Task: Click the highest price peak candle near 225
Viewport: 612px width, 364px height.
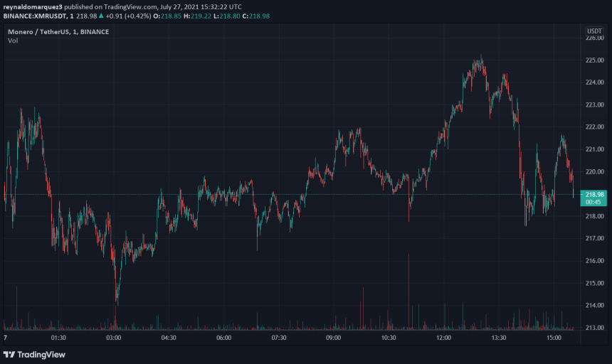Action: point(481,57)
